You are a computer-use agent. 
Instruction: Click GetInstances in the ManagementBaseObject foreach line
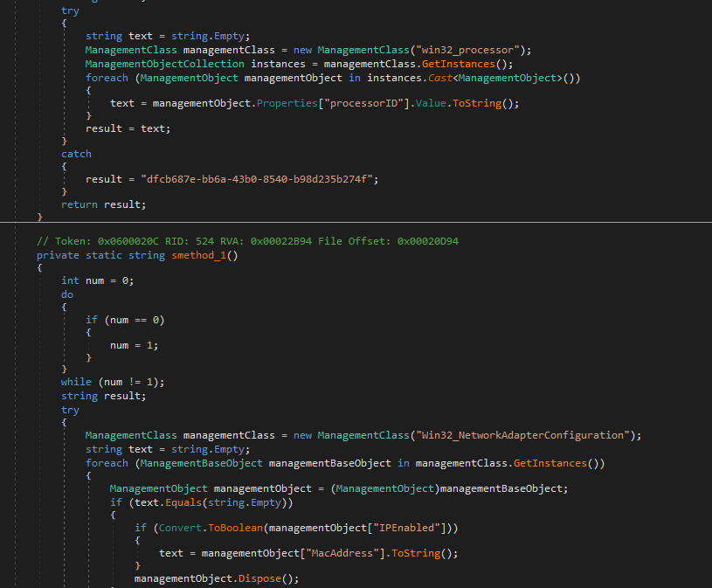pyautogui.click(x=550, y=463)
